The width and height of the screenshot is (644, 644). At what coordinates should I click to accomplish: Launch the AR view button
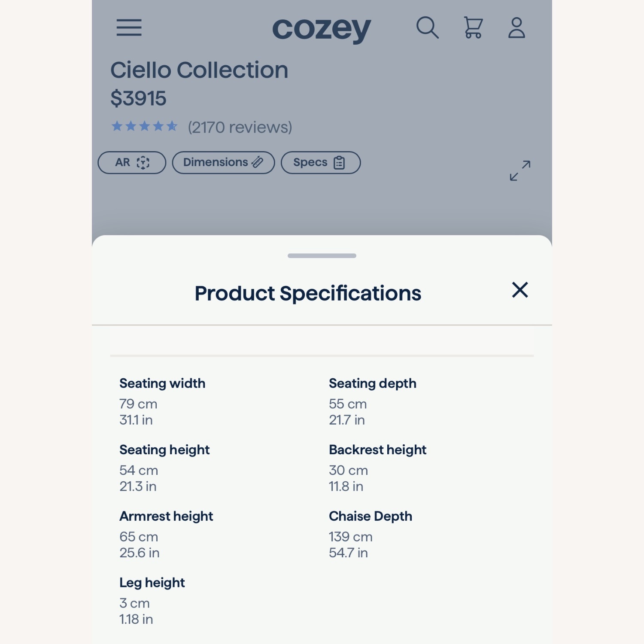click(132, 162)
